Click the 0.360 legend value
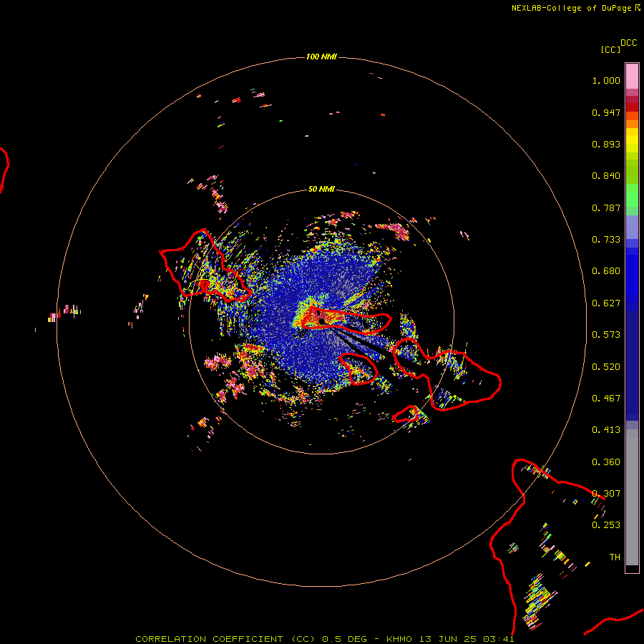 click(x=606, y=462)
